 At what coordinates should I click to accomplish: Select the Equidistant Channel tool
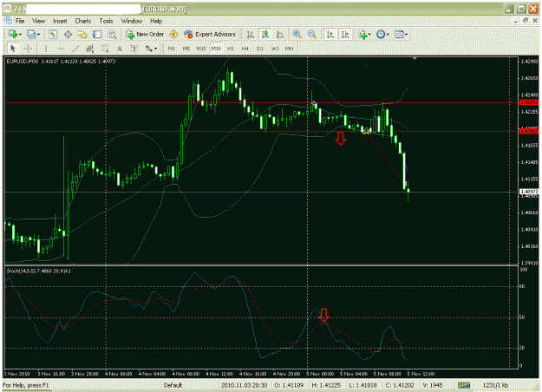coord(90,49)
